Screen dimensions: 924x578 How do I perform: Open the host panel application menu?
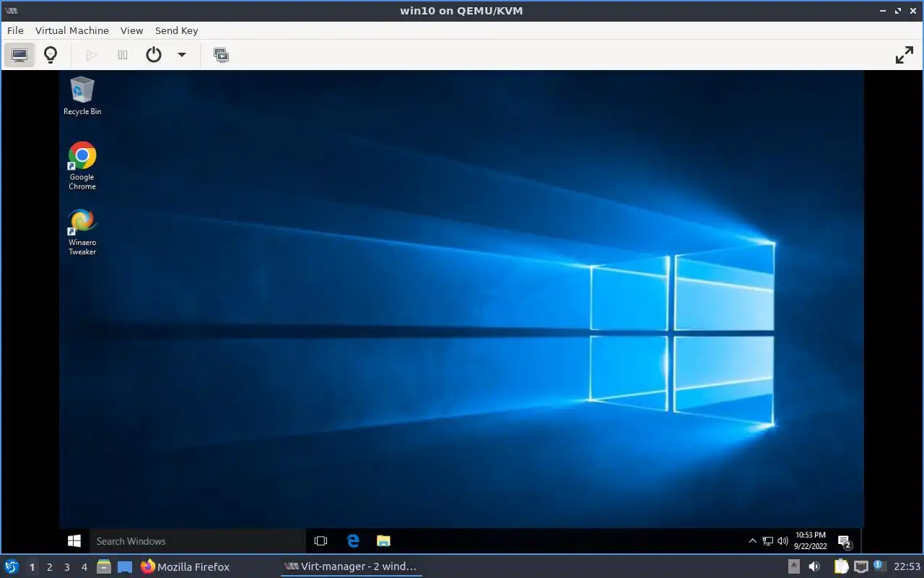pyautogui.click(x=11, y=566)
